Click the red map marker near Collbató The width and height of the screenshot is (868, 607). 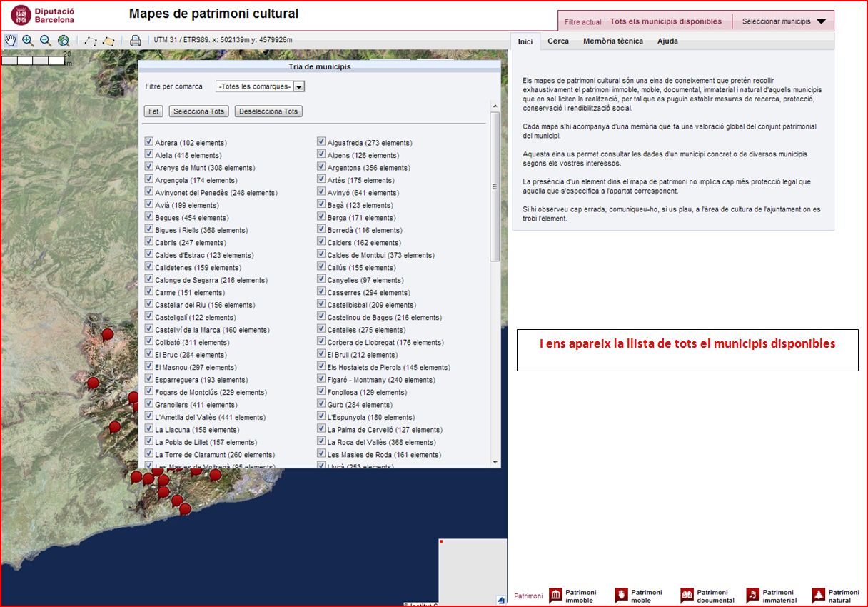(107, 333)
